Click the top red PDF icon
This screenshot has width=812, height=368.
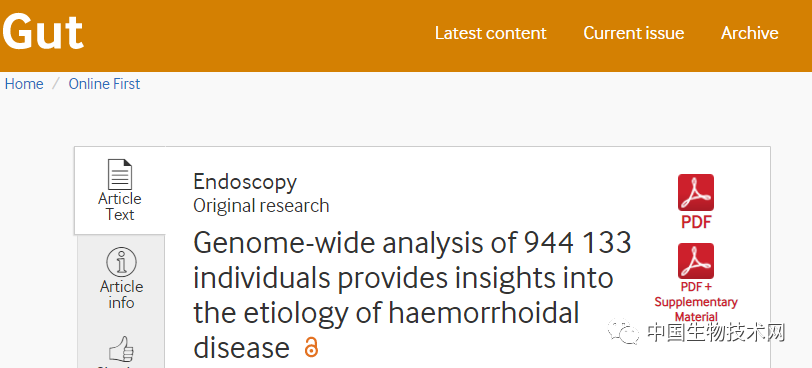[695, 193]
